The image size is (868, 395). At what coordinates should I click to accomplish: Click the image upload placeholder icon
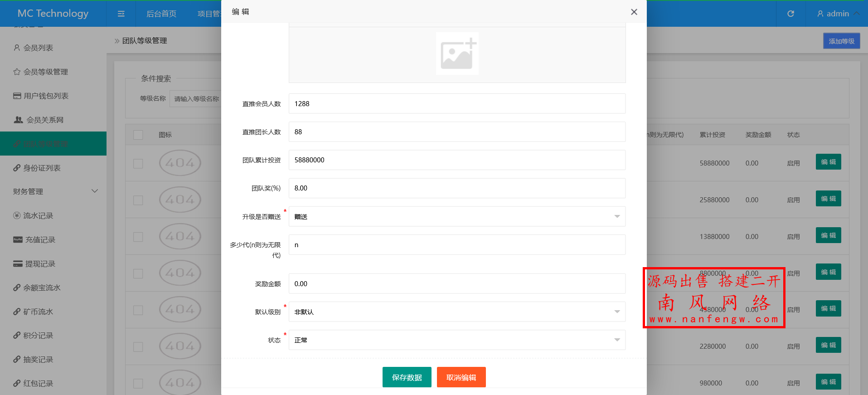457,54
